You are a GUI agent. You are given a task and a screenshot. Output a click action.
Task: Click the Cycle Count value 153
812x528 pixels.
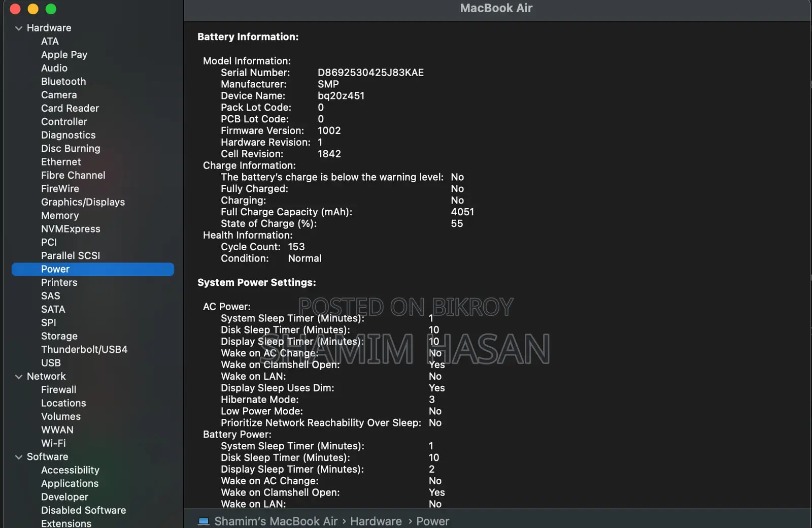(296, 247)
